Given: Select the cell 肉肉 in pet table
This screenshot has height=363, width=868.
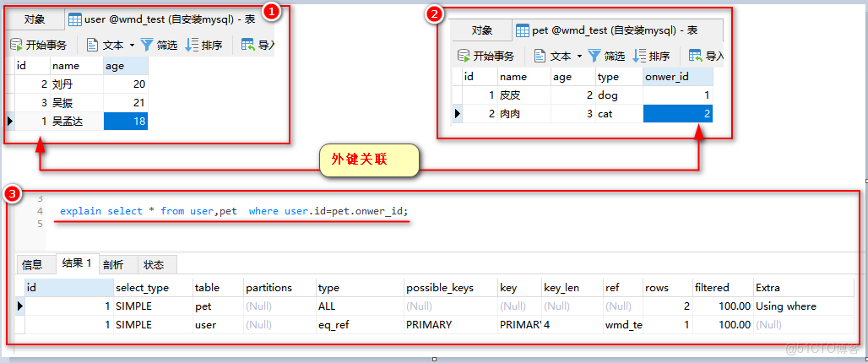Looking at the screenshot, I should 524,114.
